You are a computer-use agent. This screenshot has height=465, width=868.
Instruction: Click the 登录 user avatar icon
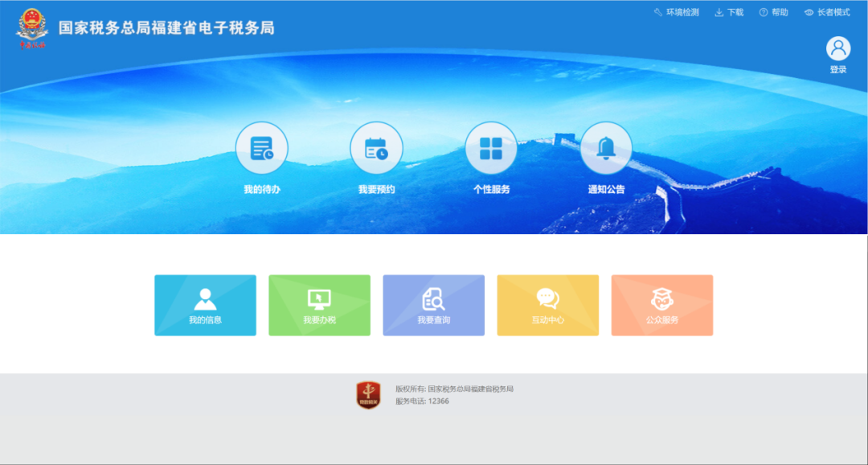point(838,48)
